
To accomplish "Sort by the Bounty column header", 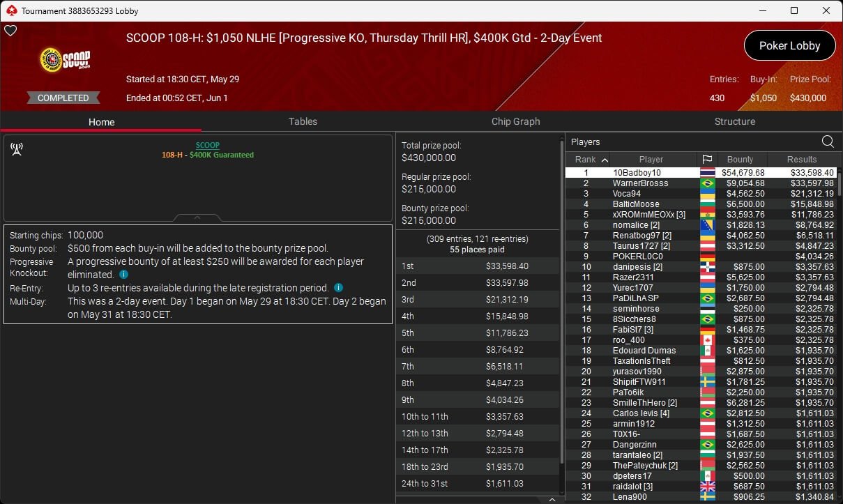I will [x=741, y=160].
